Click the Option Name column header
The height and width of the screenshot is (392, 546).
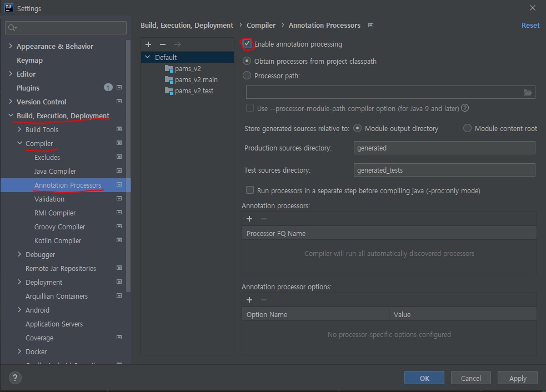(315, 314)
